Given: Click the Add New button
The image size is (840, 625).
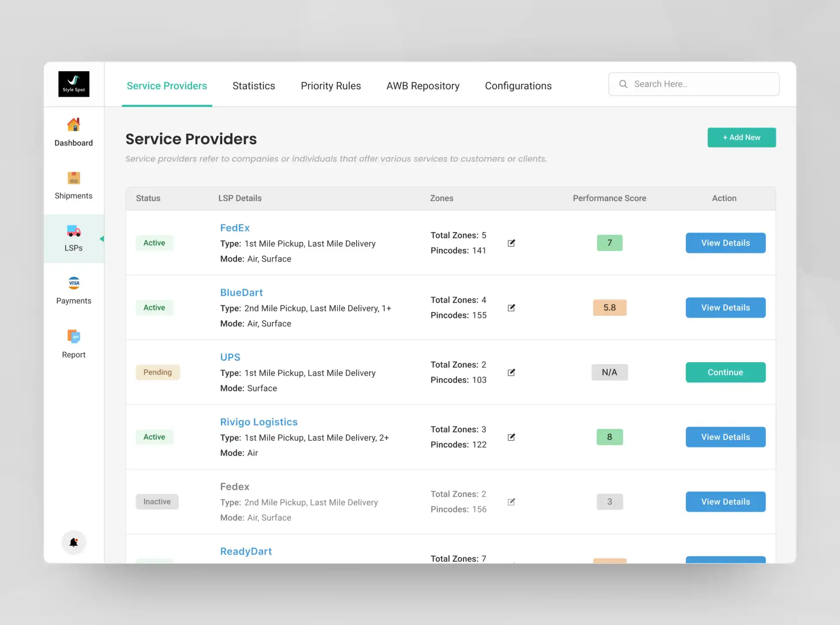Looking at the screenshot, I should pyautogui.click(x=742, y=137).
